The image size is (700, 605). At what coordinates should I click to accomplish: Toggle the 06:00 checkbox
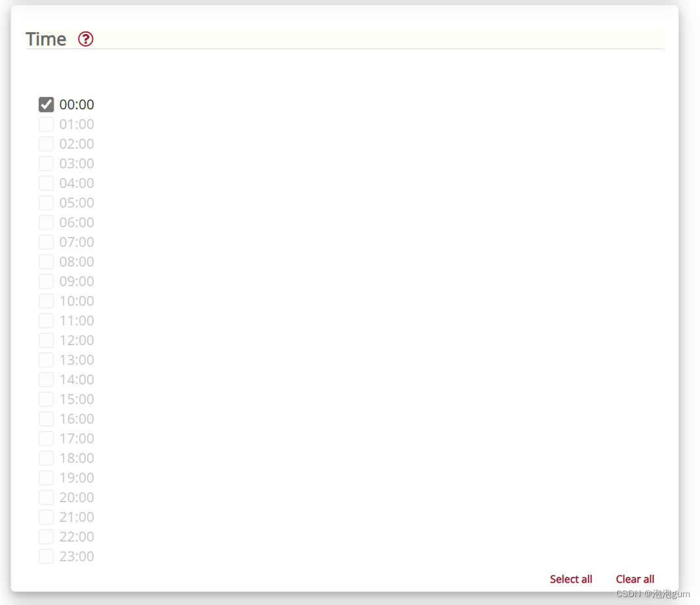46,223
